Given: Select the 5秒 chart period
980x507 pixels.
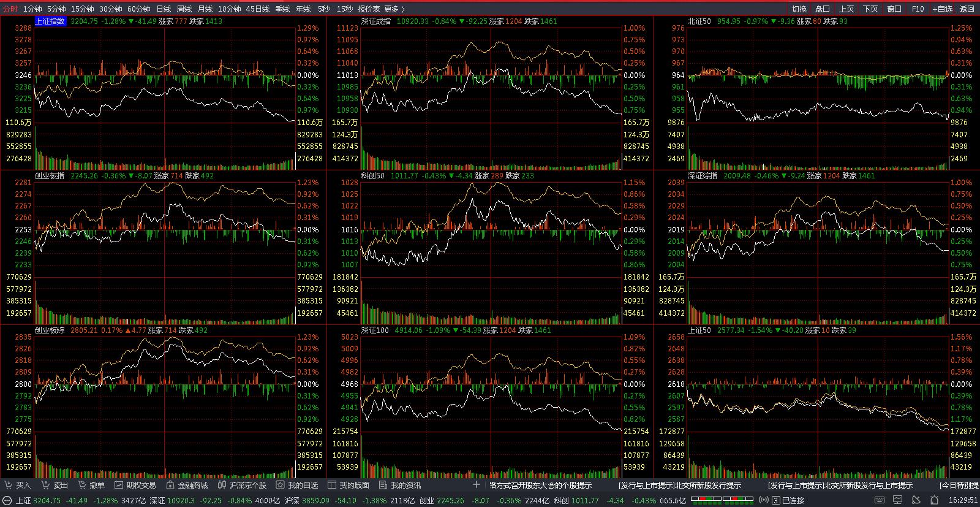Looking at the screenshot, I should [x=324, y=9].
